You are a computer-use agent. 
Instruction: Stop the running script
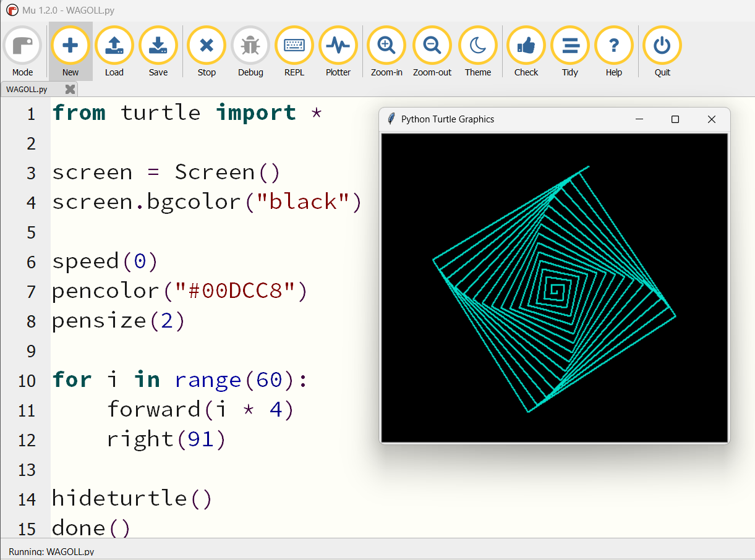(207, 52)
